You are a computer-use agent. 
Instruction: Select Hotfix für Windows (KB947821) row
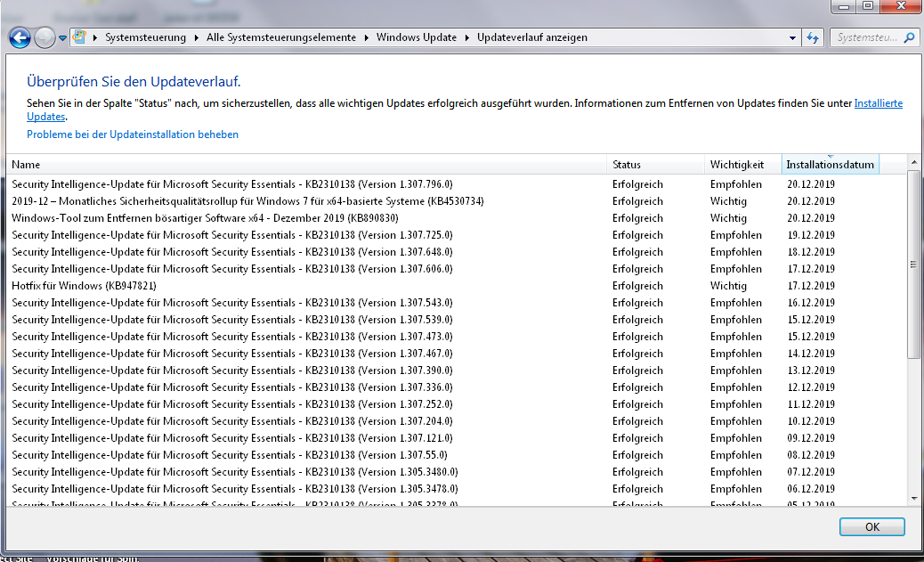point(457,285)
